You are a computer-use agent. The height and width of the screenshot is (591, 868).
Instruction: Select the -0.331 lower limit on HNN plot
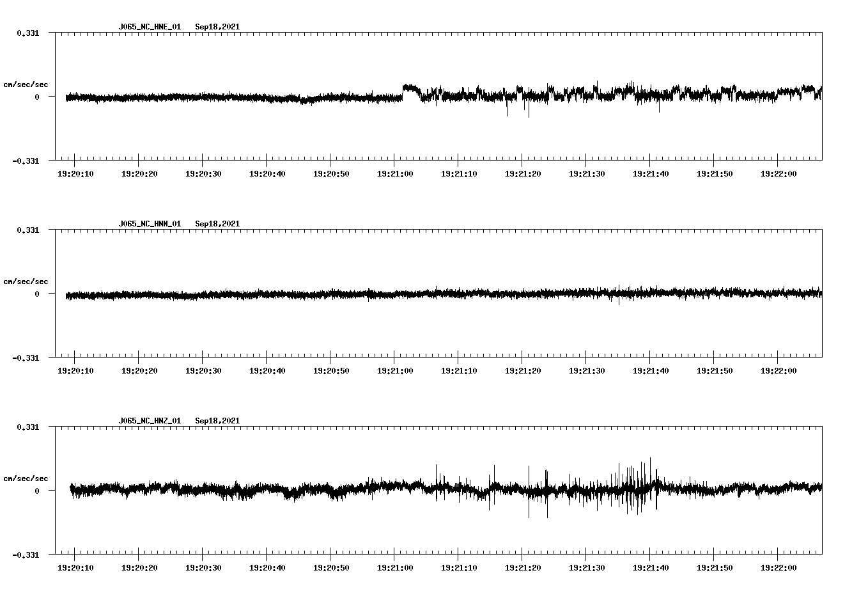[x=26, y=358]
